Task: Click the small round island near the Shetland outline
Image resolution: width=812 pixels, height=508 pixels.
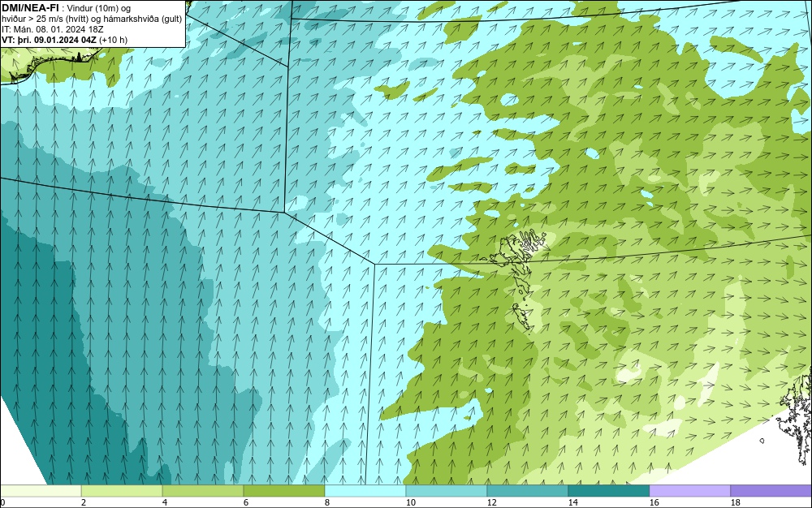Action: point(762,441)
